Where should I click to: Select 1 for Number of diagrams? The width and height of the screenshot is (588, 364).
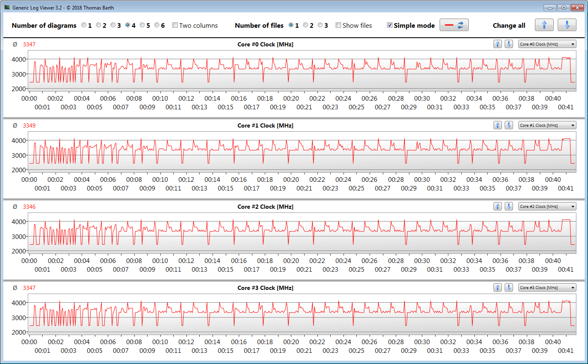click(x=84, y=25)
